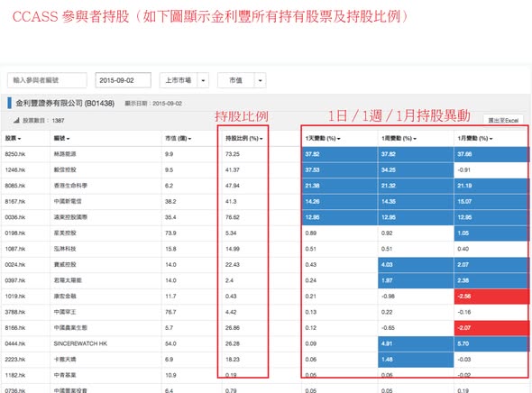This screenshot has height=393, width=532.
Task: Select stock code 0397.hk
Action: (15, 280)
